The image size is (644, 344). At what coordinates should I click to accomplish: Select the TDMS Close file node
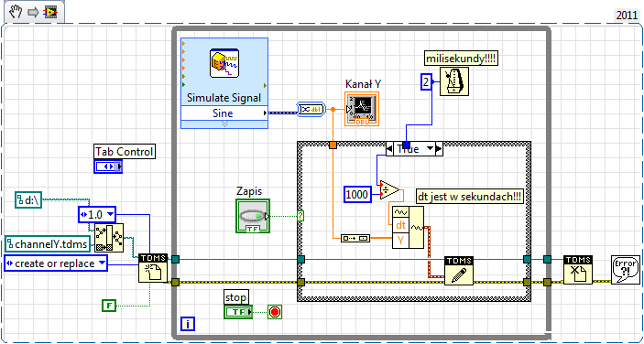(x=578, y=269)
